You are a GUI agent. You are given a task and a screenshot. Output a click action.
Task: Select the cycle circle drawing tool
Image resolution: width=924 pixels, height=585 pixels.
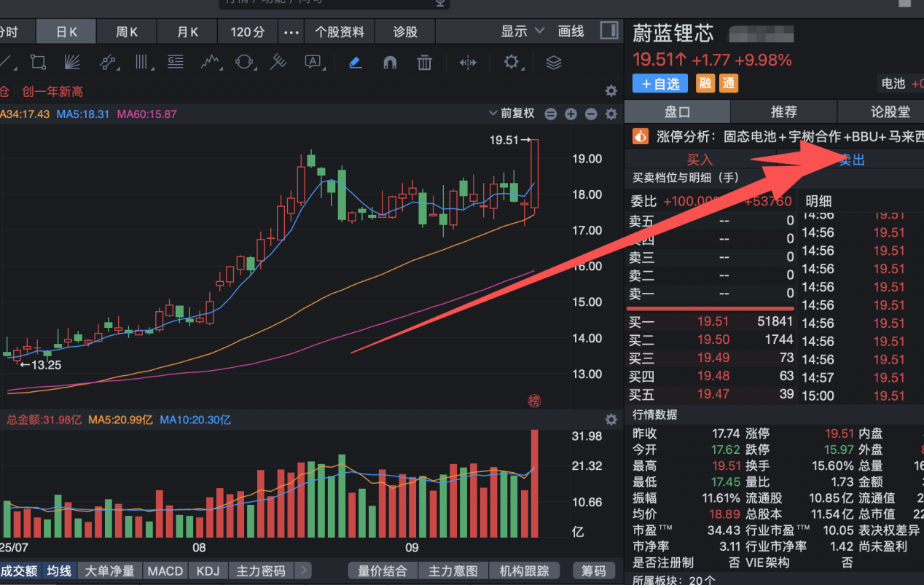tap(245, 62)
